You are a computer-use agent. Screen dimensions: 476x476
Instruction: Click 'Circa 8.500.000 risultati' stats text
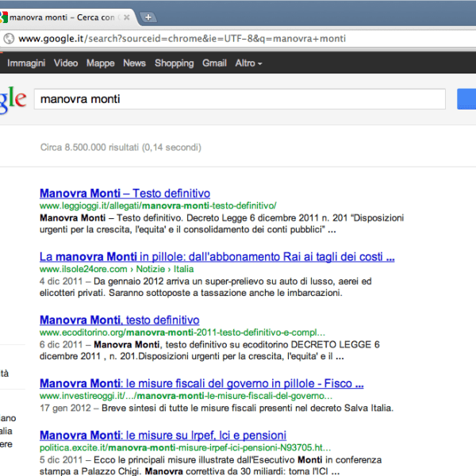coord(121,148)
